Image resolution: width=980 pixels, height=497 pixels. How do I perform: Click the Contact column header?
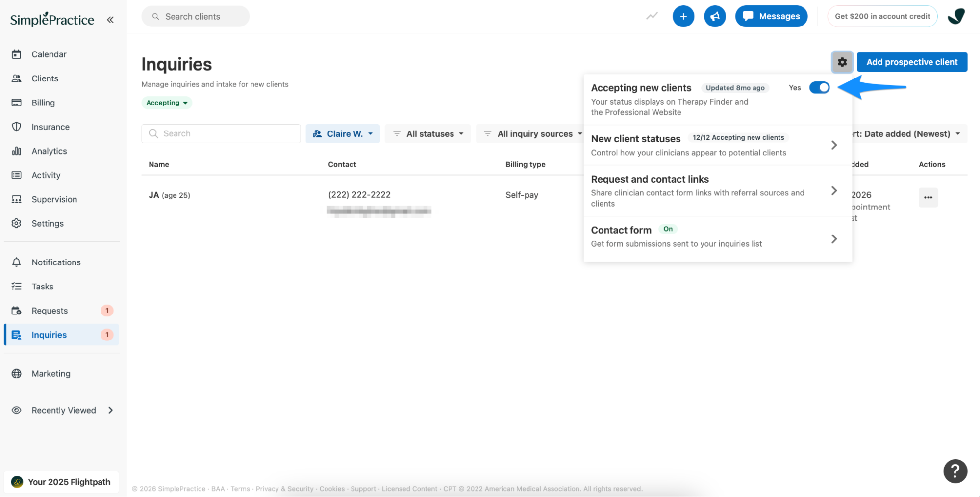tap(342, 164)
